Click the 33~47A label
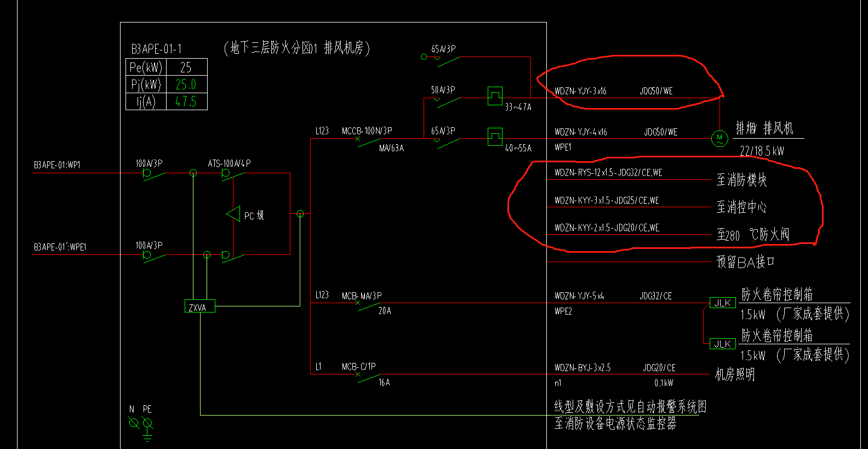The image size is (868, 449). pos(518,107)
